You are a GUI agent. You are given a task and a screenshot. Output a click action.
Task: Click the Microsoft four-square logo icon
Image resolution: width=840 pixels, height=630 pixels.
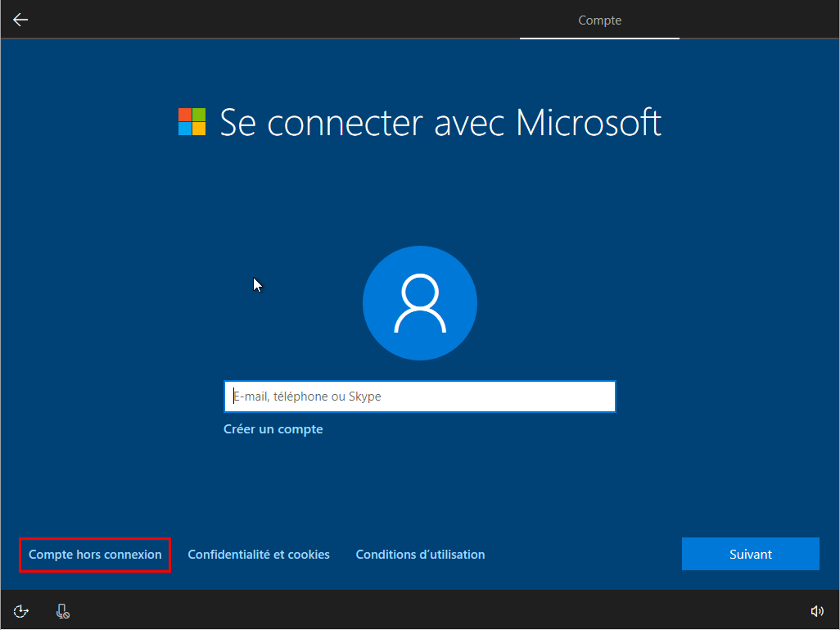tap(191, 121)
